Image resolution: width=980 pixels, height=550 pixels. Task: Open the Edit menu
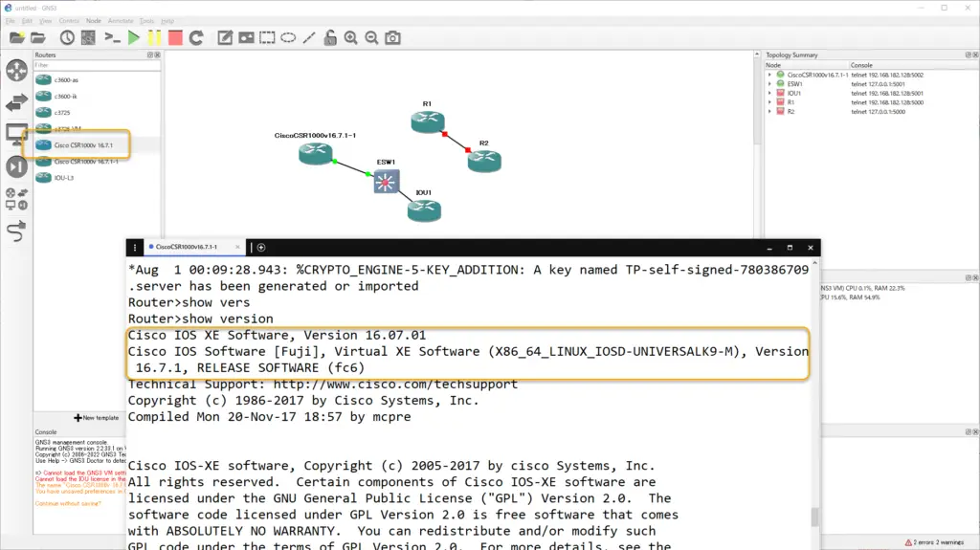(27, 21)
